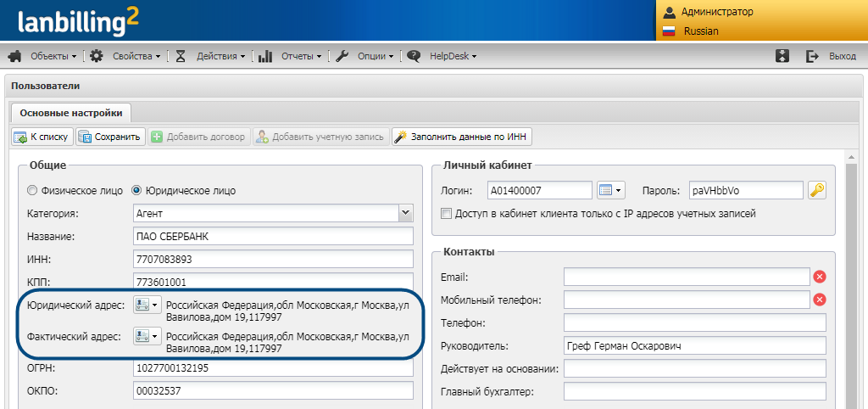868x409 pixels.
Task: Click the lanbilling2 logo
Action: pyautogui.click(x=79, y=22)
